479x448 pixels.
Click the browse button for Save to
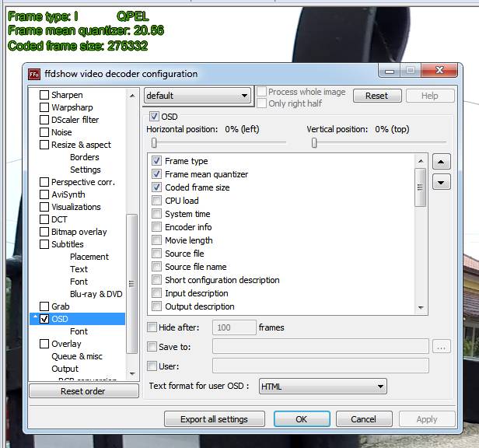[441, 347]
